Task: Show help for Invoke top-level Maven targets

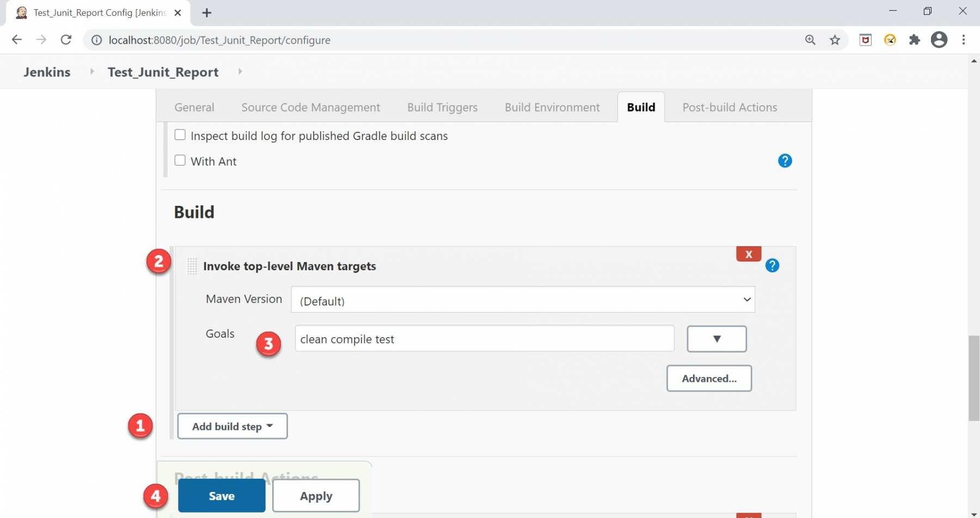Action: [772, 265]
